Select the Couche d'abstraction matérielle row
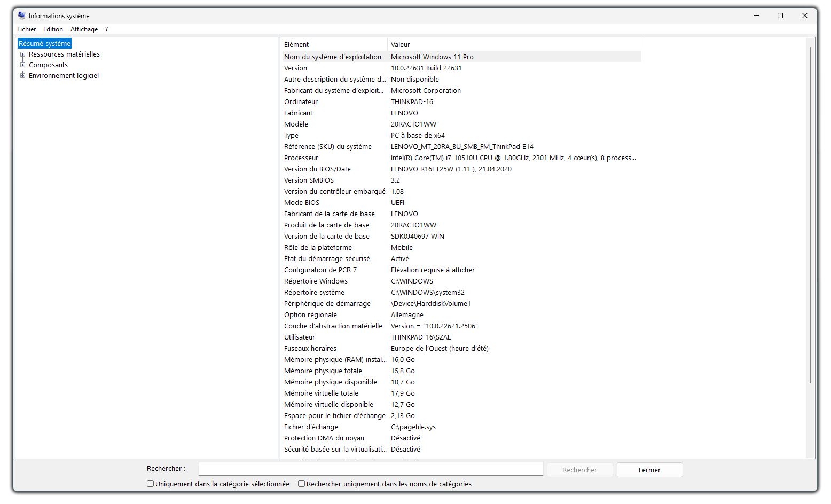Viewport: 831px width, 504px height. [x=461, y=326]
